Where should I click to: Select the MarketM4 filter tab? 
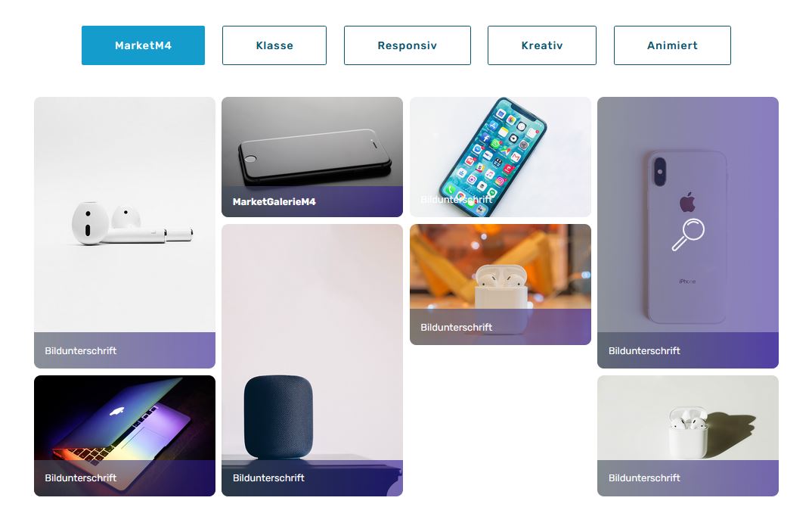(143, 45)
